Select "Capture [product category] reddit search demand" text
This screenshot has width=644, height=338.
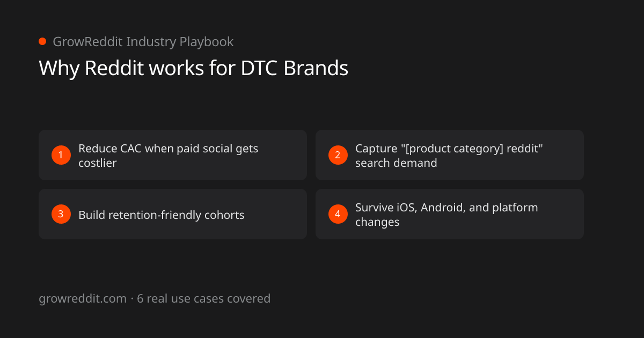[449, 155]
